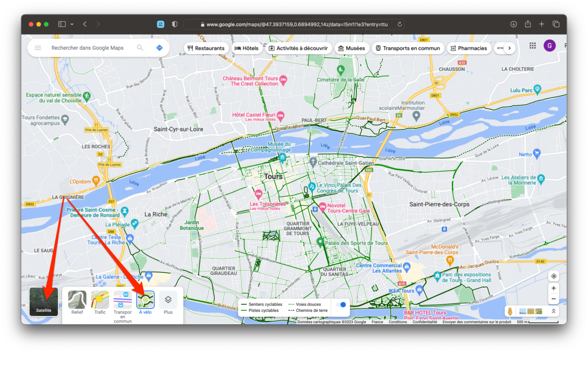Open directions with the blue arrow icon
This screenshot has width=588, height=368.
(x=160, y=48)
